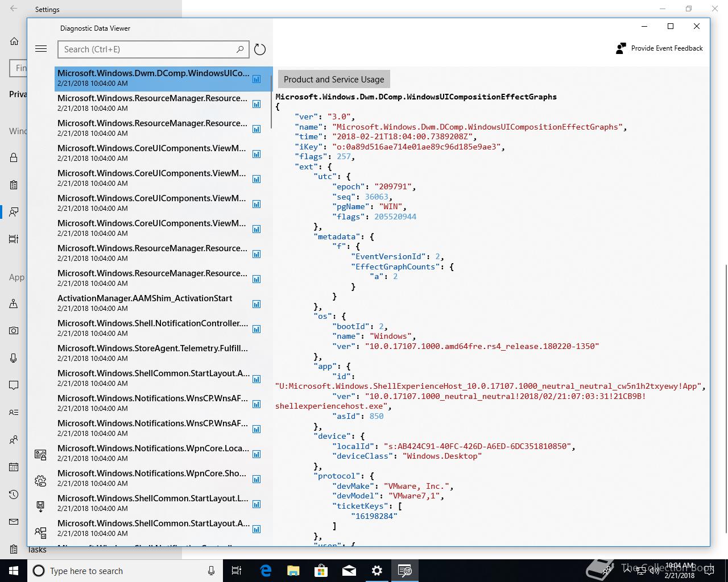The width and height of the screenshot is (728, 582).
Task: Open the Action Center notification icon
Action: pyautogui.click(x=709, y=571)
